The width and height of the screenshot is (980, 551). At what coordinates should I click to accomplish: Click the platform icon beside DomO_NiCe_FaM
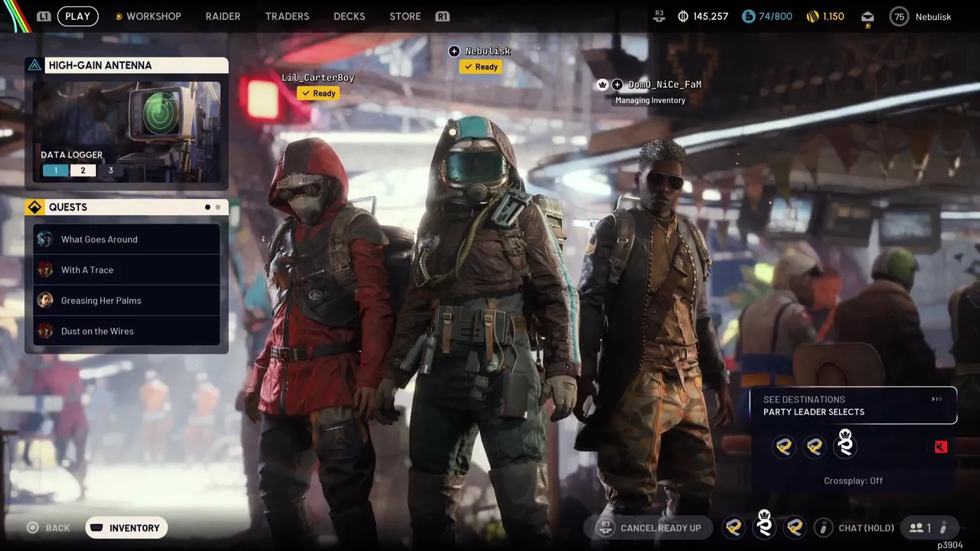coord(617,84)
